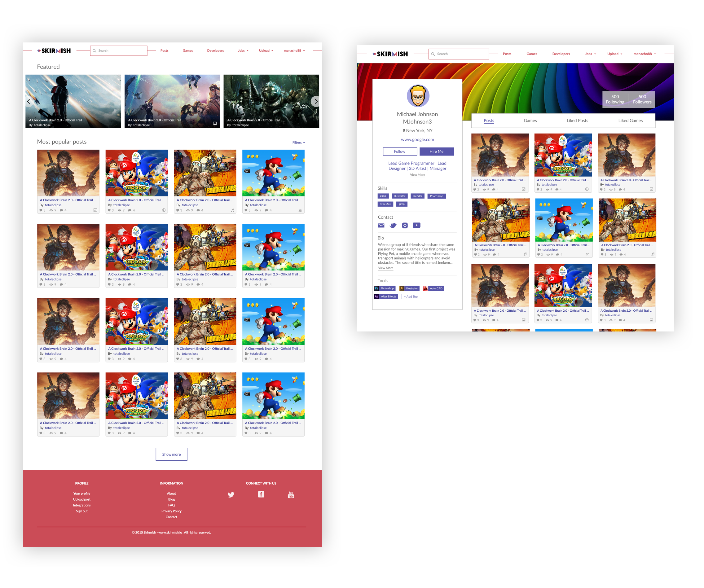
Task: Click music note icon in home Most popular posts
Action: [x=232, y=210]
